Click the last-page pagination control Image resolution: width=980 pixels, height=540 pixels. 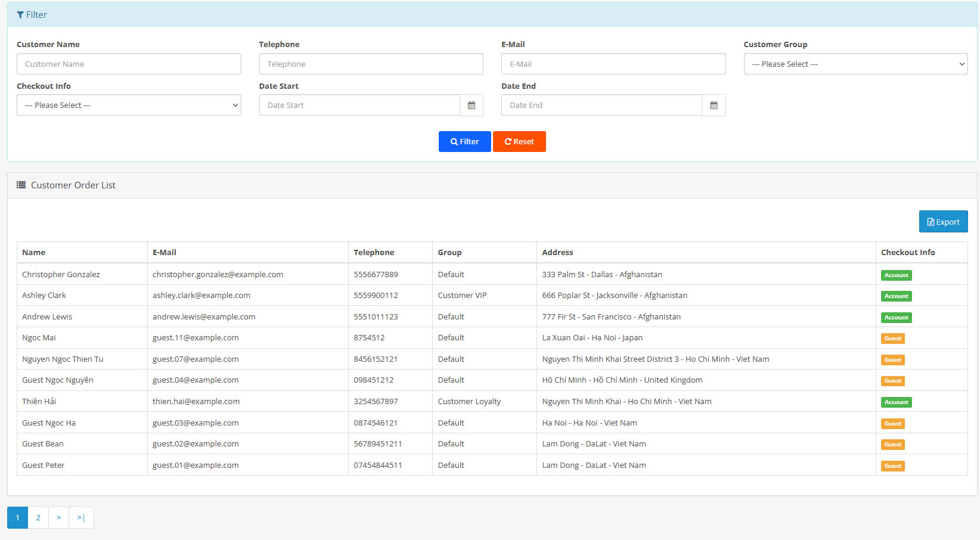tap(81, 517)
